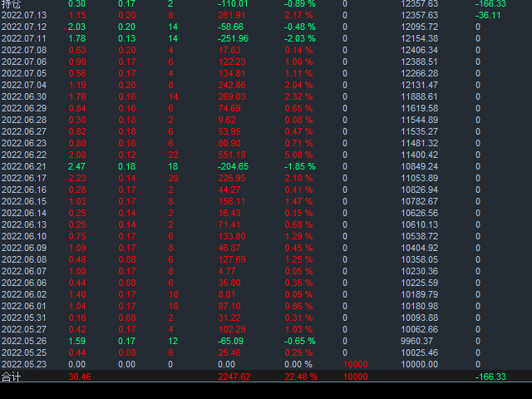Select profit value 242.86
Image resolution: width=532 pixels, height=399 pixels.
pyautogui.click(x=232, y=85)
